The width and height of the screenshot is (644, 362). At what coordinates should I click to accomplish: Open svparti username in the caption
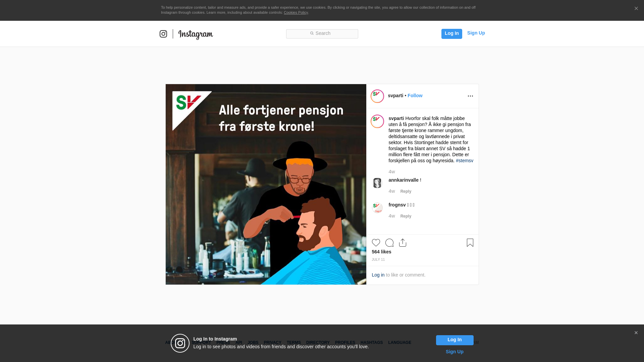click(x=396, y=118)
